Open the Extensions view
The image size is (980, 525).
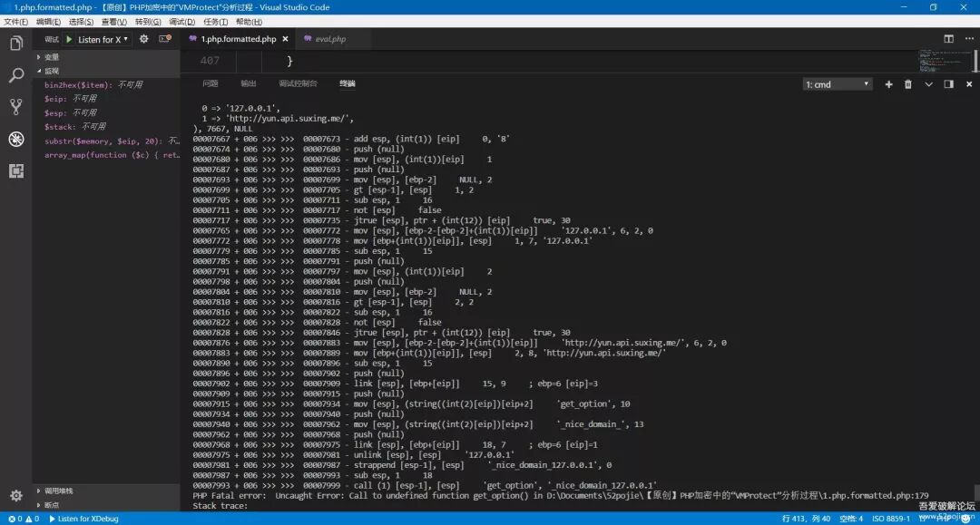(16, 170)
